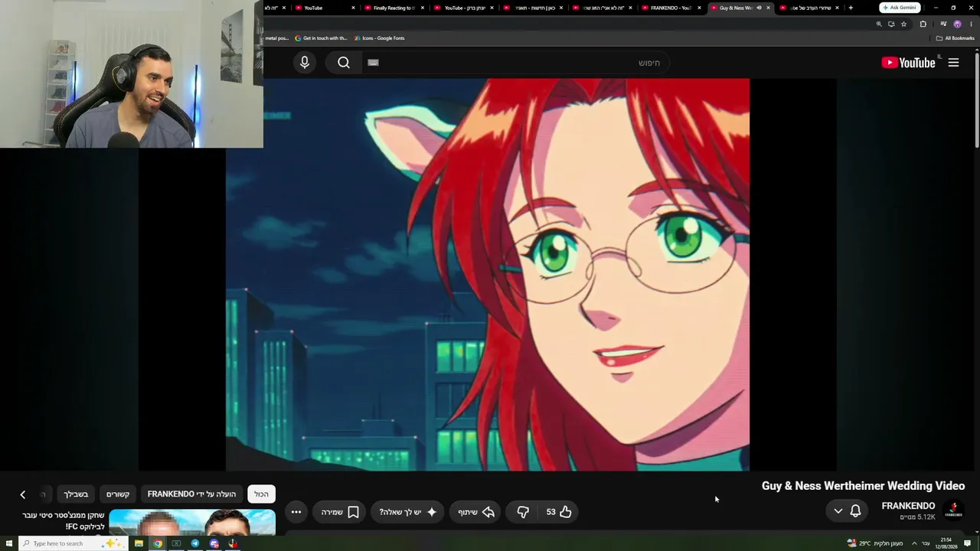Open the All Bookmarks folder
Screen dimensions: 980x551
[x=955, y=38]
